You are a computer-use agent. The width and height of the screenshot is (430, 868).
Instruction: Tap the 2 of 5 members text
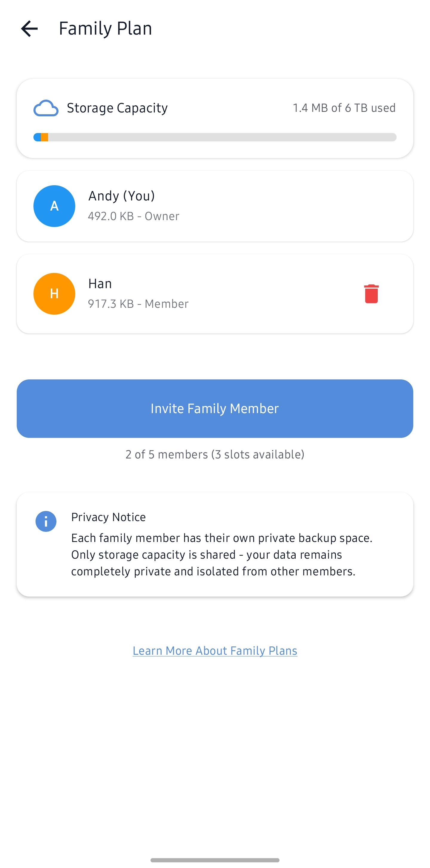point(215,454)
